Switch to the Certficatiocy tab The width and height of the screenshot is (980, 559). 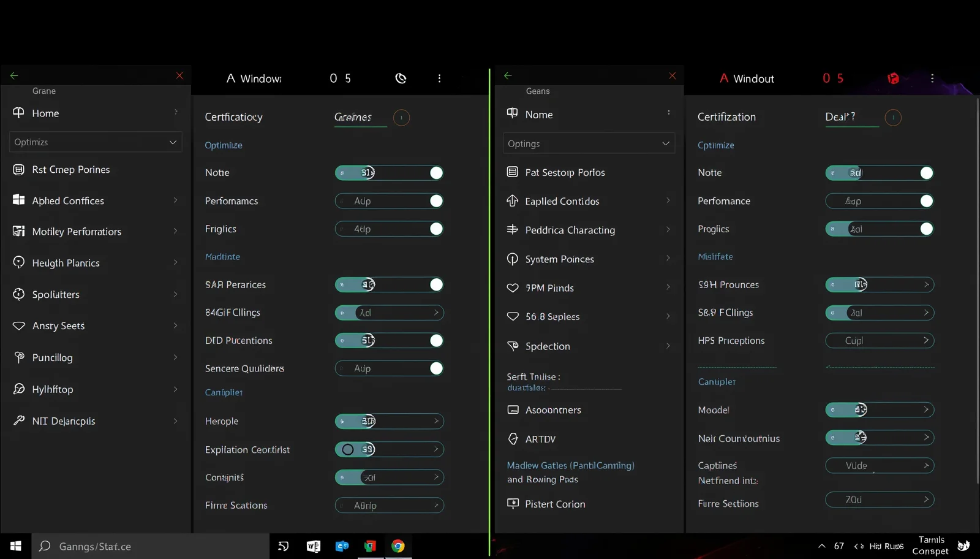tap(233, 116)
